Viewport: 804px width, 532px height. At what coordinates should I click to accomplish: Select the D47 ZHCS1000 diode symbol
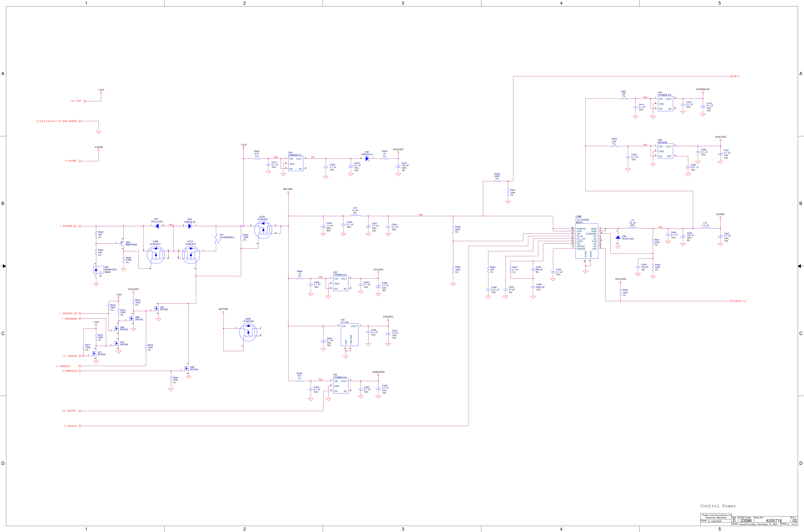[x=157, y=226]
